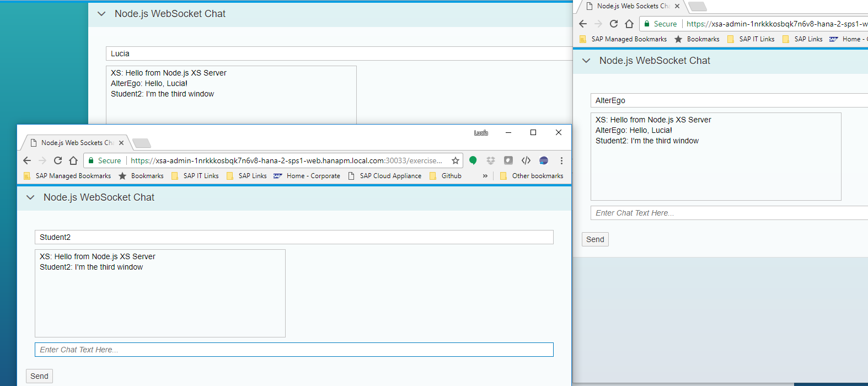Click Forward arrow in the Student2 browser window
The image size is (868, 386).
pyautogui.click(x=42, y=160)
